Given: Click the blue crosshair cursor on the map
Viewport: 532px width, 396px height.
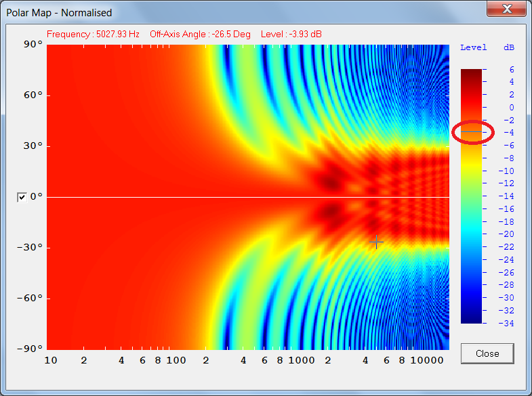Looking at the screenshot, I should click(376, 242).
